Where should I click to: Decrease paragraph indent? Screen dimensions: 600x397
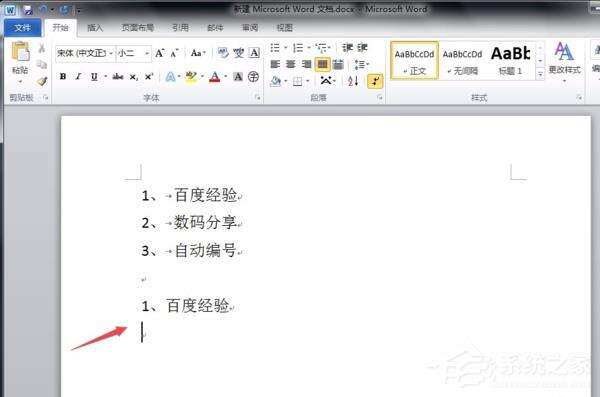pyautogui.click(x=347, y=48)
